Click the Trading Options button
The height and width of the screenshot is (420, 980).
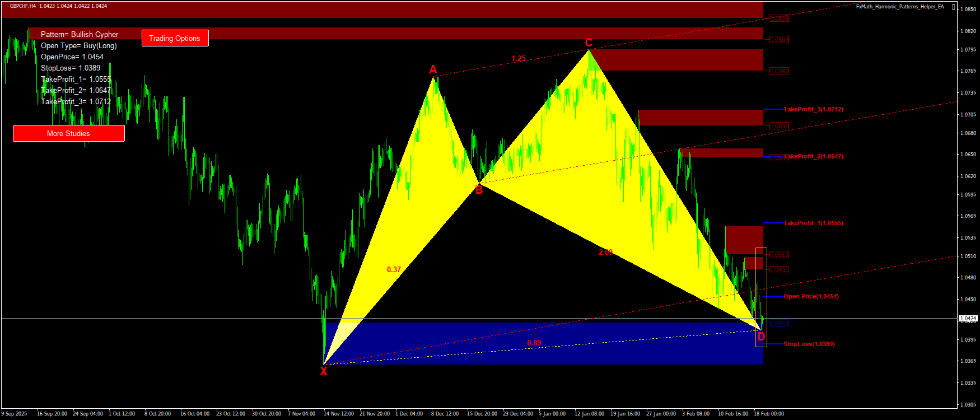[175, 38]
